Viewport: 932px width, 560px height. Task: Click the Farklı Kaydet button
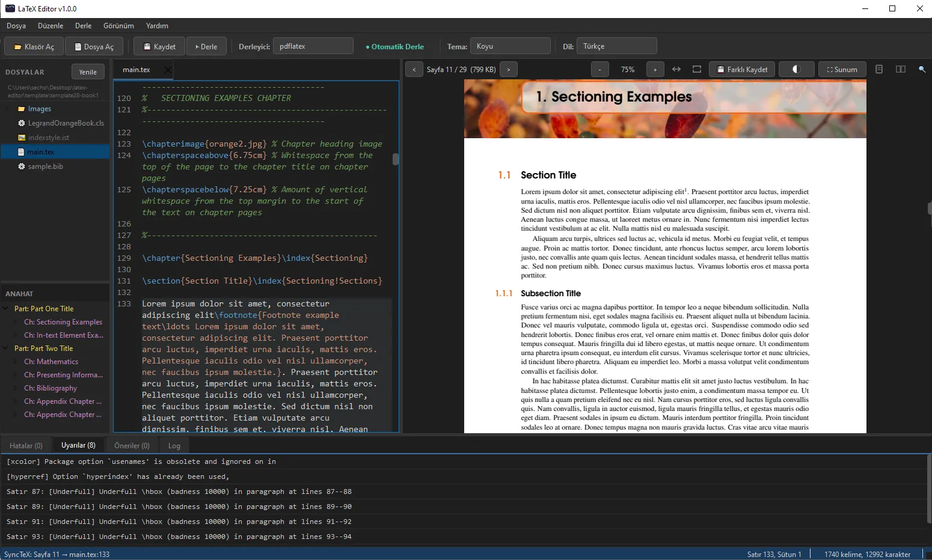pyautogui.click(x=742, y=69)
